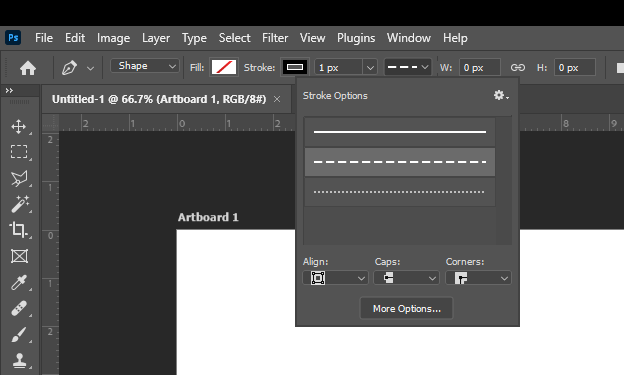Screen dimensions: 624x375
Task: Select the Spot Healing Brush tool
Action: (19, 309)
